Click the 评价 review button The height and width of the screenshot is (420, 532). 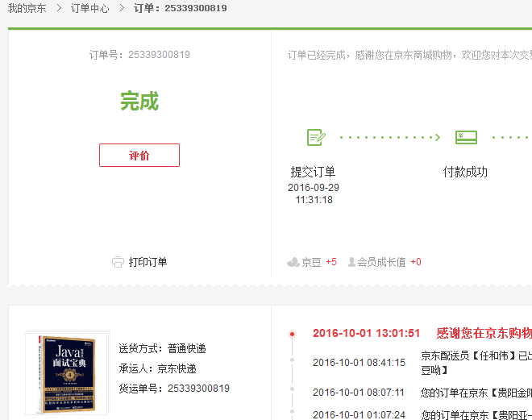click(x=139, y=155)
